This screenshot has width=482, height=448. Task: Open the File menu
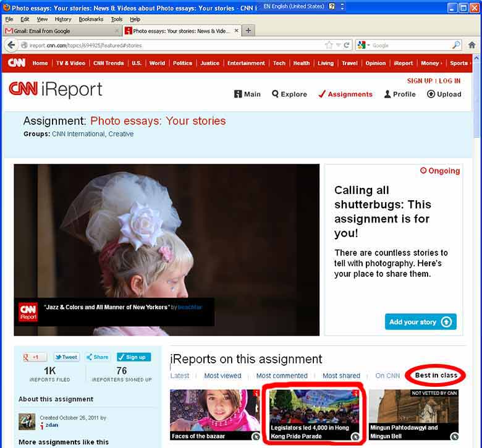tap(9, 19)
